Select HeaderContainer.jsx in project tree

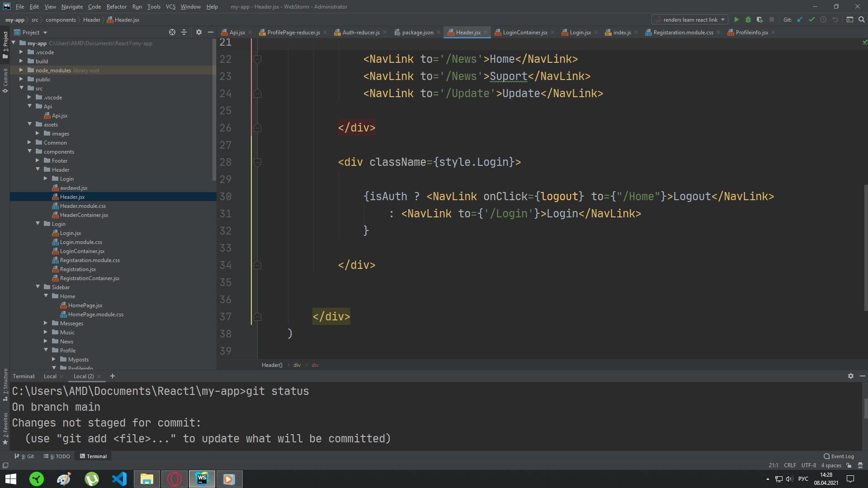coord(84,215)
